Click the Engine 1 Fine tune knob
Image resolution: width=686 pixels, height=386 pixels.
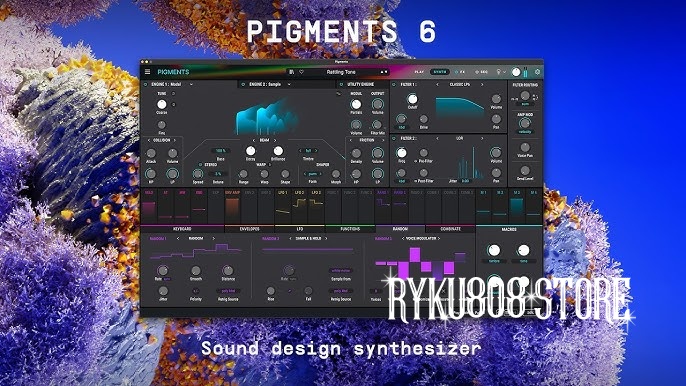point(162,125)
